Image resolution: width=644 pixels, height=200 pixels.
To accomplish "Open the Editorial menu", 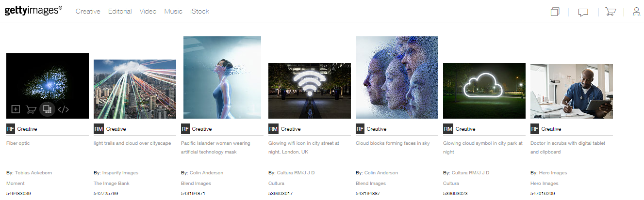I will [120, 11].
